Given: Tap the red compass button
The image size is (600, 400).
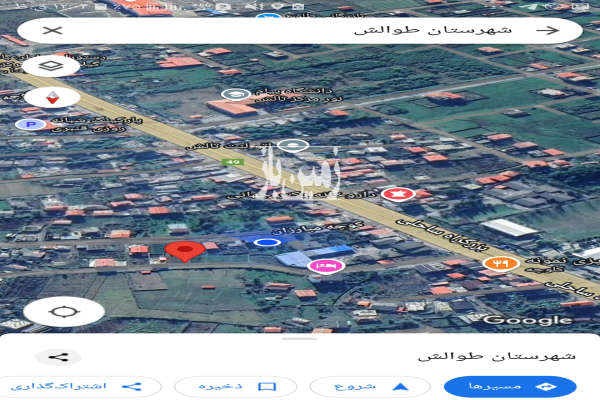Looking at the screenshot, I should pos(52,97).
